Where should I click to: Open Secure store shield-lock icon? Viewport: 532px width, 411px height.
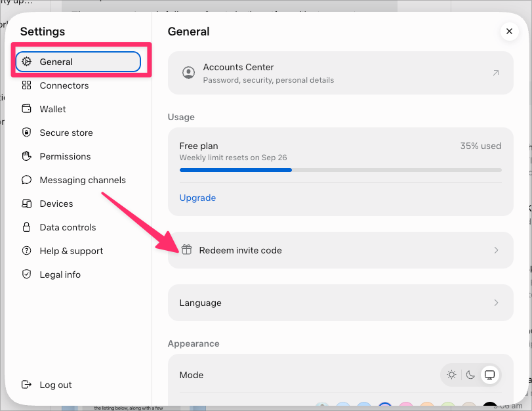(x=26, y=133)
